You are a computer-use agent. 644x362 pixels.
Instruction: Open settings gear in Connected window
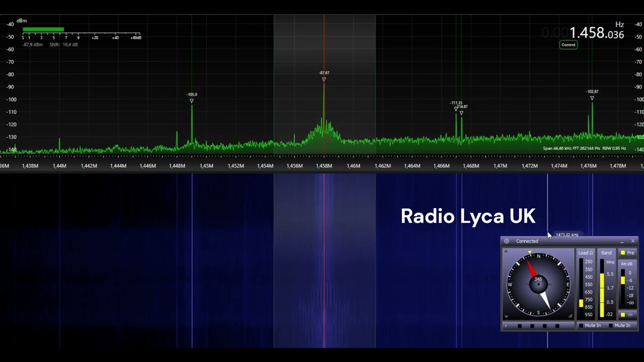point(507,241)
